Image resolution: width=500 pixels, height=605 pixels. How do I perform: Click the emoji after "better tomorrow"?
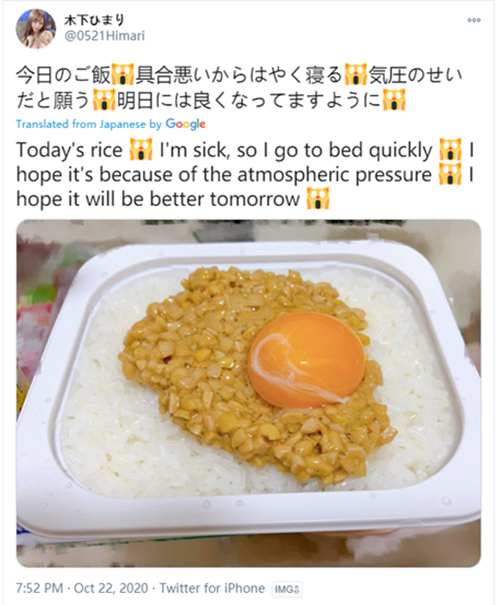pyautogui.click(x=318, y=199)
